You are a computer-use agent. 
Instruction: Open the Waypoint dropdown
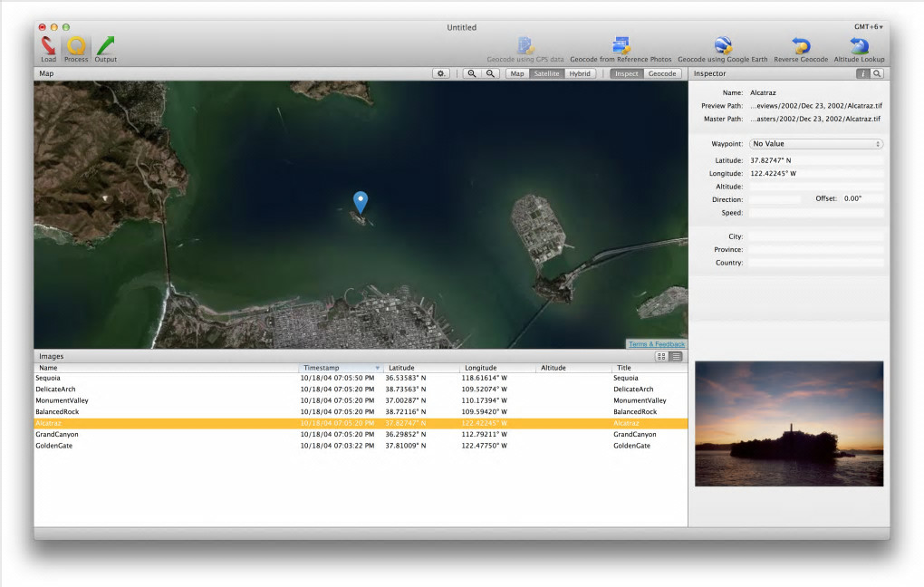(815, 144)
